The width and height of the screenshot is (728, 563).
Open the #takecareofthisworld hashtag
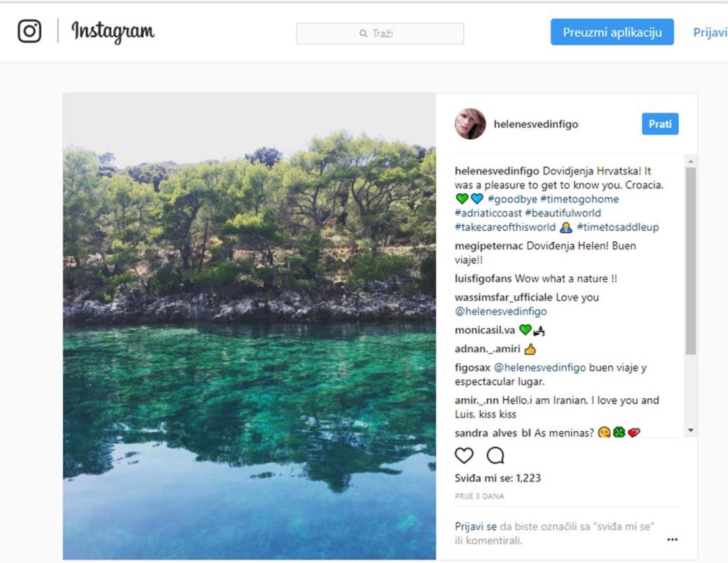click(505, 228)
